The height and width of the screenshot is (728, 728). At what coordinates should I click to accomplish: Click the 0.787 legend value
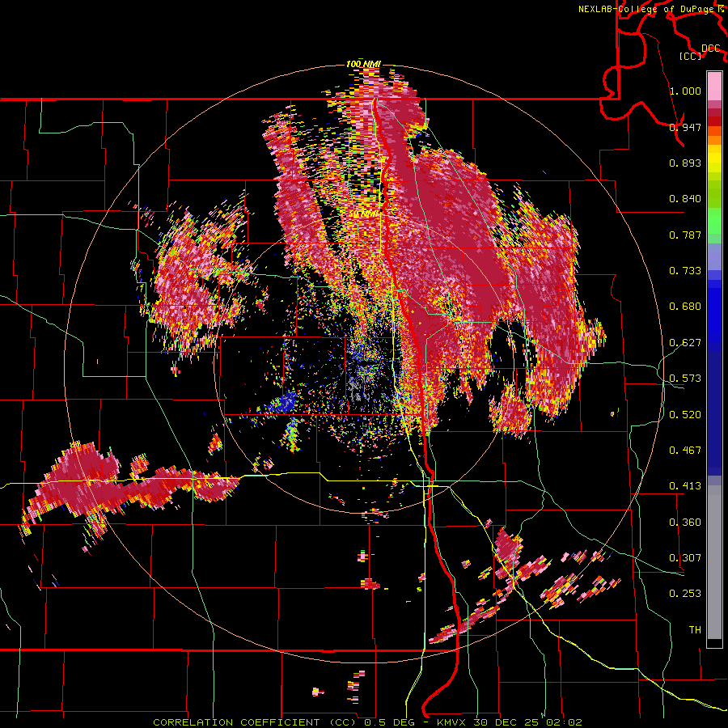(685, 235)
